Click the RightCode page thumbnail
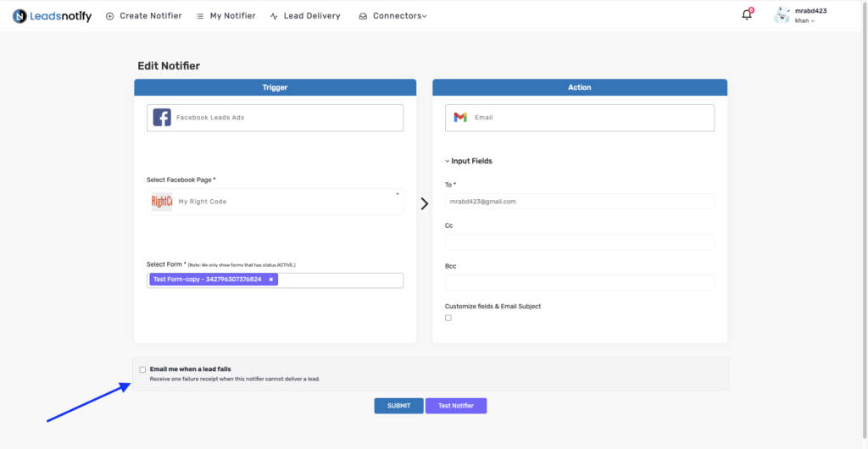 coord(162,202)
